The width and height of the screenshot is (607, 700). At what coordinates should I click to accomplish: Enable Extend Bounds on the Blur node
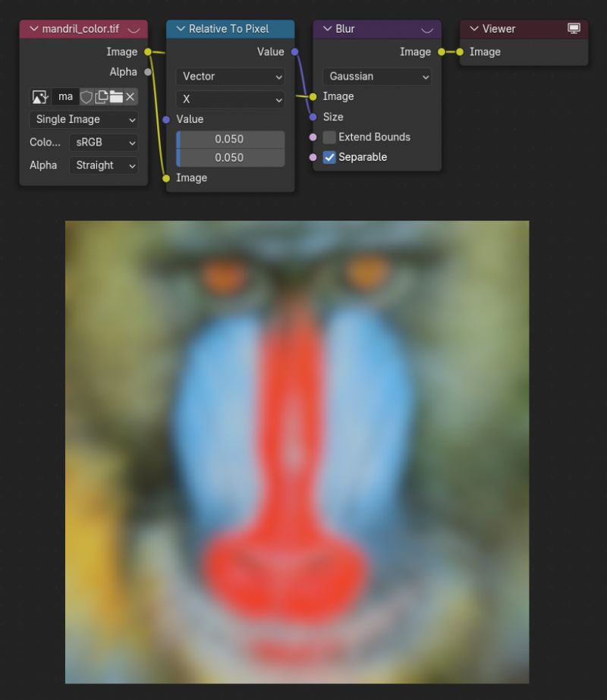click(329, 137)
